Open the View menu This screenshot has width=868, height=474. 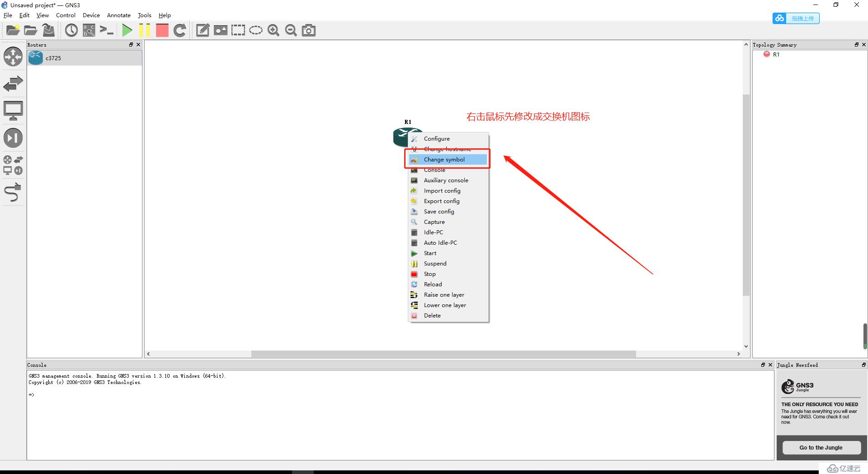pyautogui.click(x=42, y=15)
